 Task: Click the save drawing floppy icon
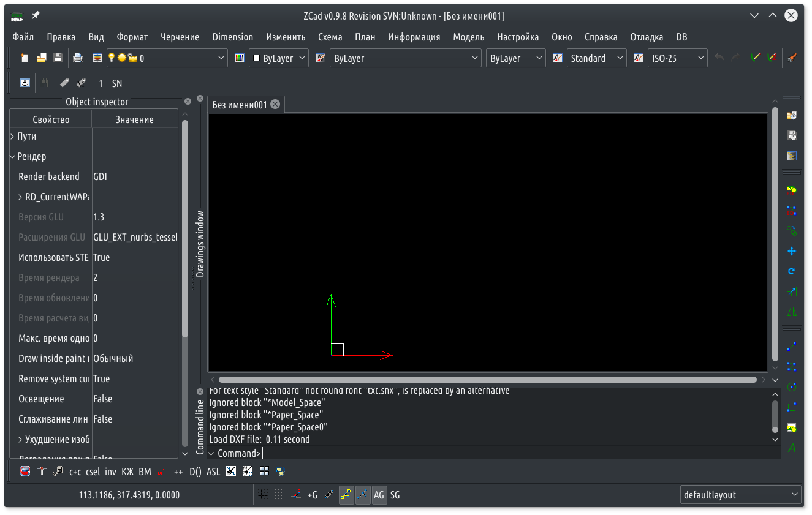pos(58,58)
